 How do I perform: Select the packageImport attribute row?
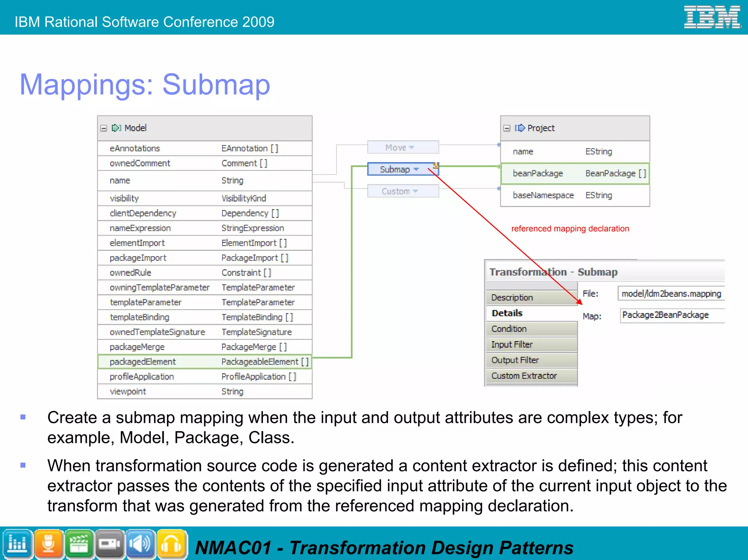[205, 258]
